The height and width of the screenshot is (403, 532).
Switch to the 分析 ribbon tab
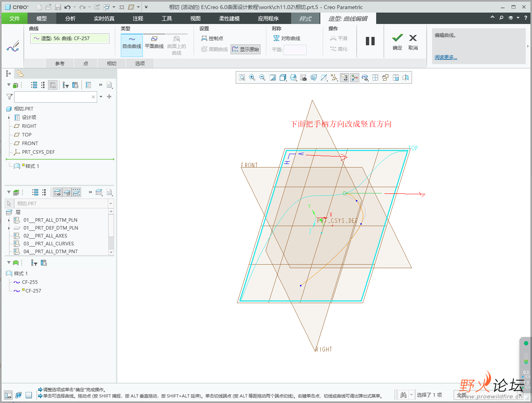coord(70,18)
